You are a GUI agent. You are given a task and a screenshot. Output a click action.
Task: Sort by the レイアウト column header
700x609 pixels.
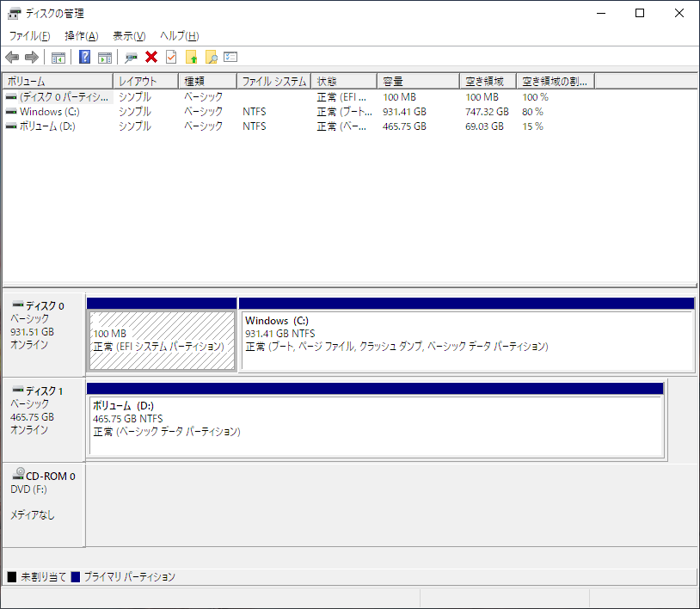tap(145, 81)
